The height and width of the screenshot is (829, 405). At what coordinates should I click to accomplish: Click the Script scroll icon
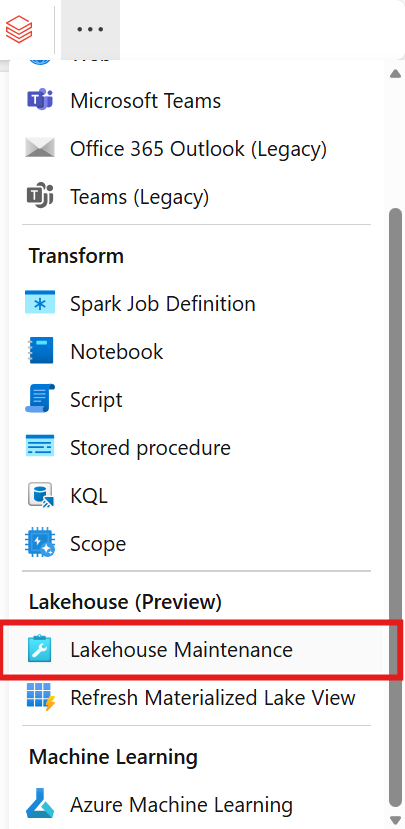click(40, 399)
